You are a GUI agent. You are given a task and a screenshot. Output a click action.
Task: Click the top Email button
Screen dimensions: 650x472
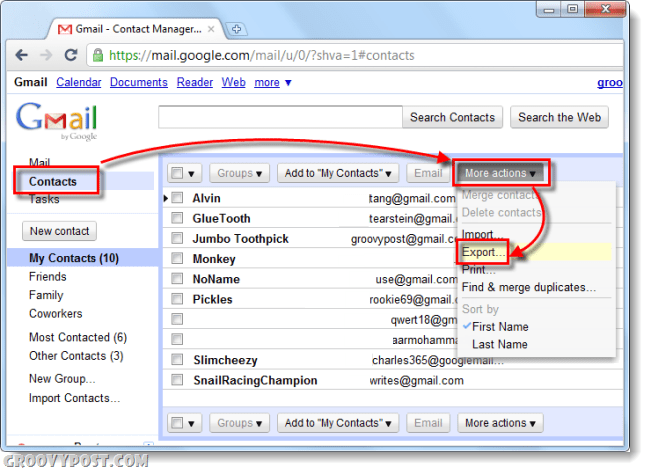click(428, 173)
